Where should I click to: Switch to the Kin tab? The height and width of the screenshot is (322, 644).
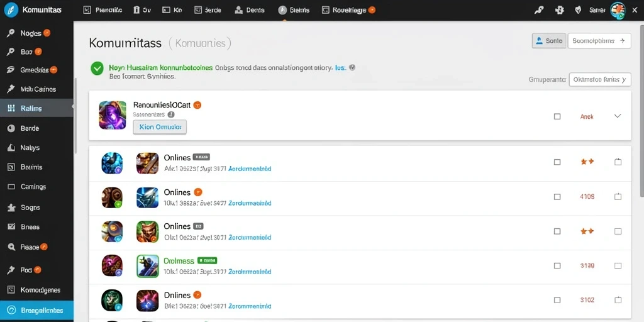click(x=172, y=10)
